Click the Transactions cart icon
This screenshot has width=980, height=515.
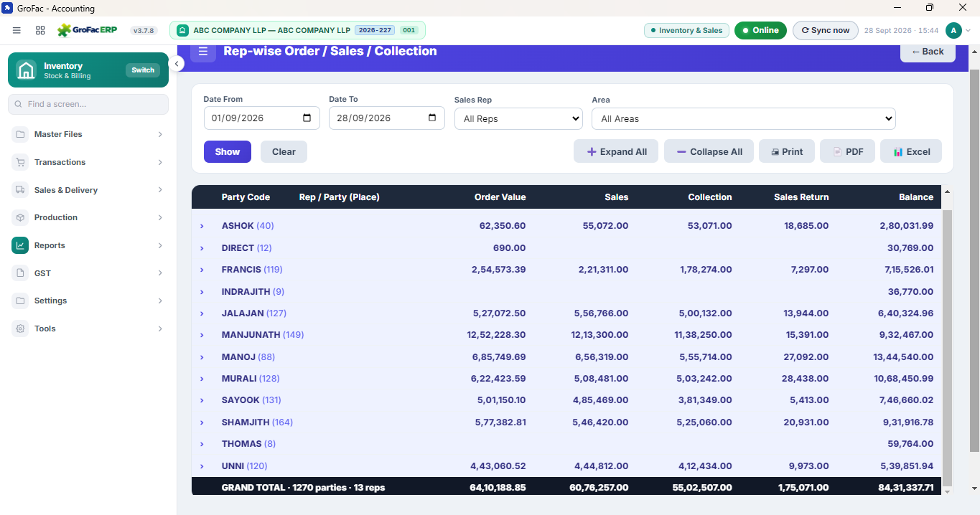[x=20, y=162]
